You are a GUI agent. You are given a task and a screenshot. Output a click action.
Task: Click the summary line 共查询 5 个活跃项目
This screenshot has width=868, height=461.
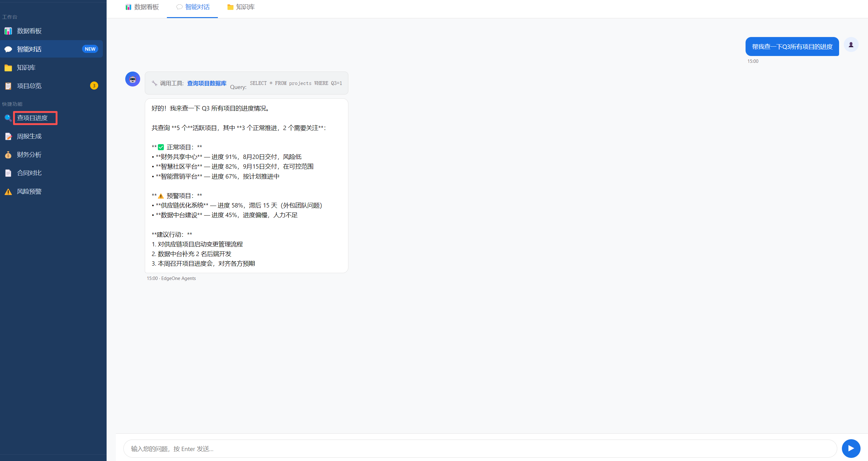click(239, 128)
